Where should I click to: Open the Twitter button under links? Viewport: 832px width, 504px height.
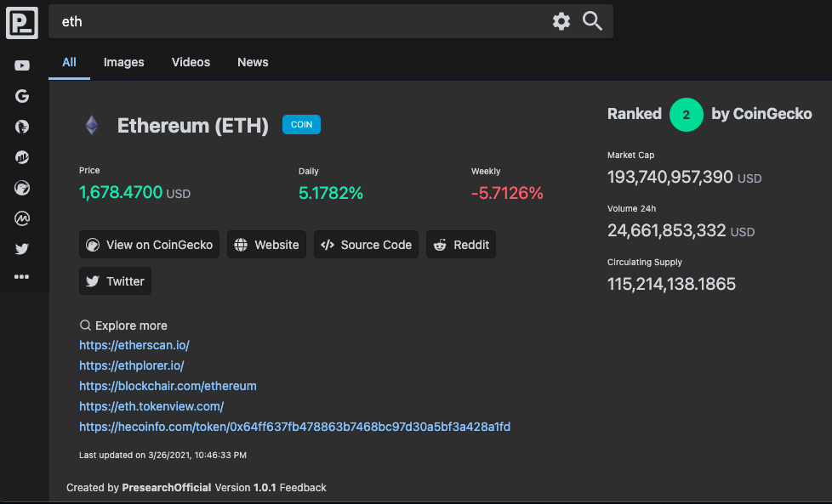pyautogui.click(x=115, y=280)
